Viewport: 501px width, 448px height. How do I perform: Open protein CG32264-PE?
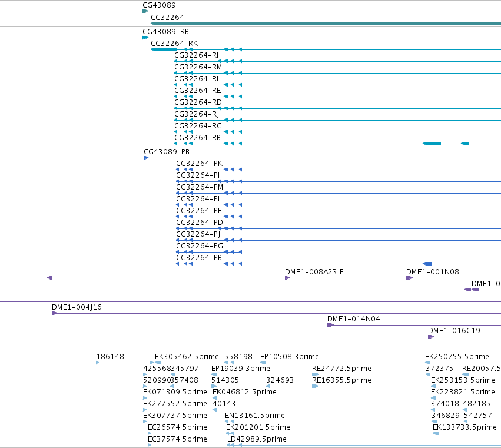pos(200,211)
